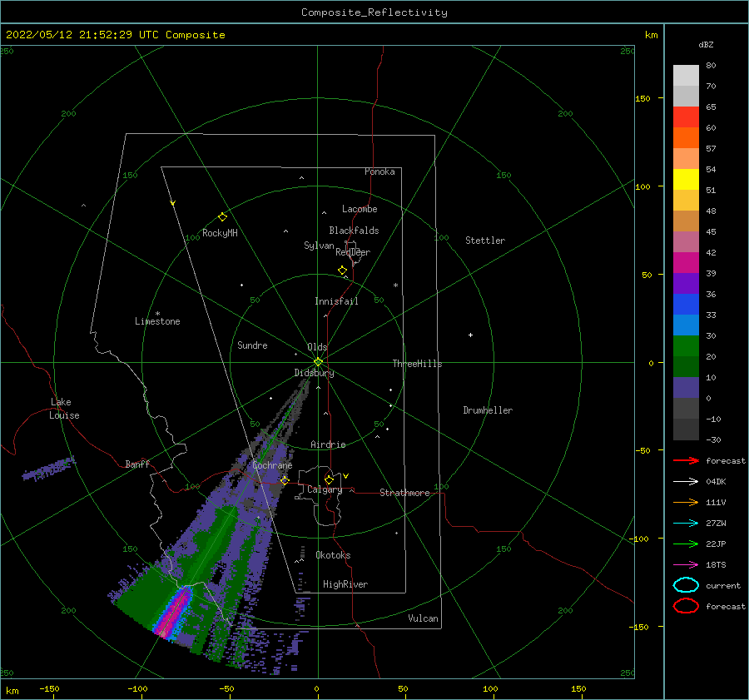Click the yellow radar site diamond at Didsbury
This screenshot has height=700, width=749.
[x=318, y=362]
